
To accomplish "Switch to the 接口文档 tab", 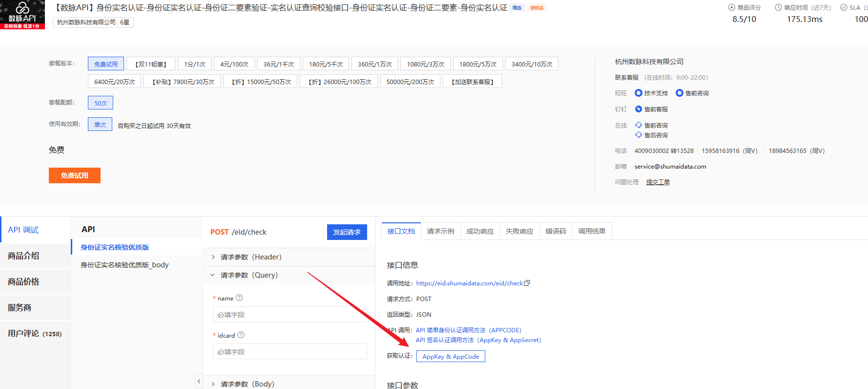I will [x=401, y=231].
